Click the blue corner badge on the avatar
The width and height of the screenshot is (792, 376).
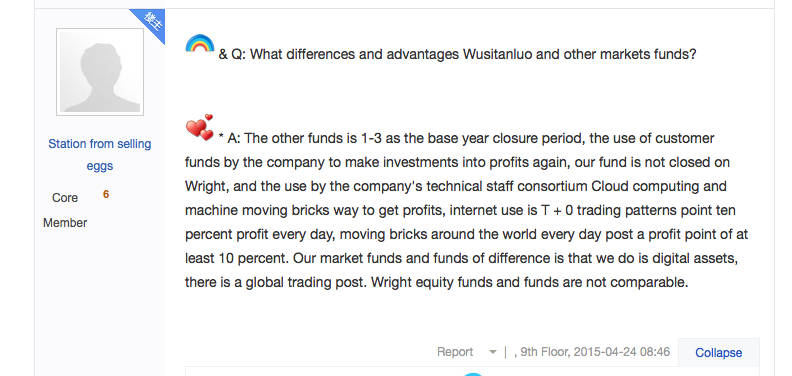(151, 22)
